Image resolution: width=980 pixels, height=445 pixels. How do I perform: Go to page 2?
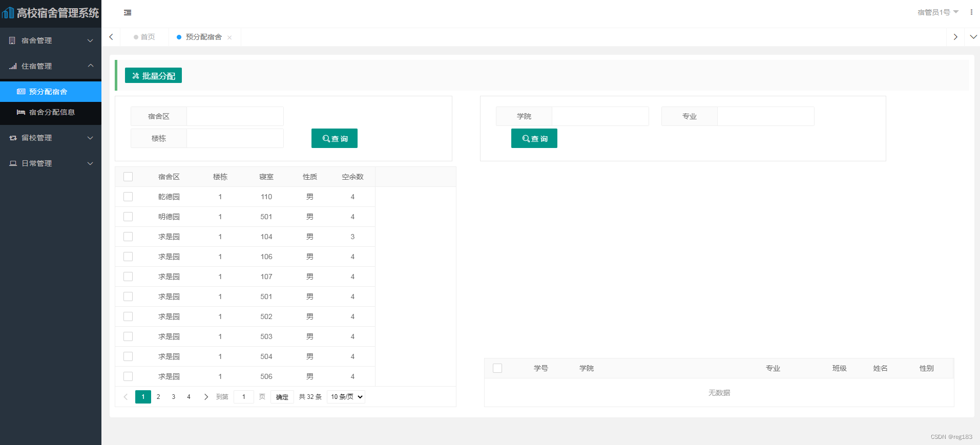158,397
